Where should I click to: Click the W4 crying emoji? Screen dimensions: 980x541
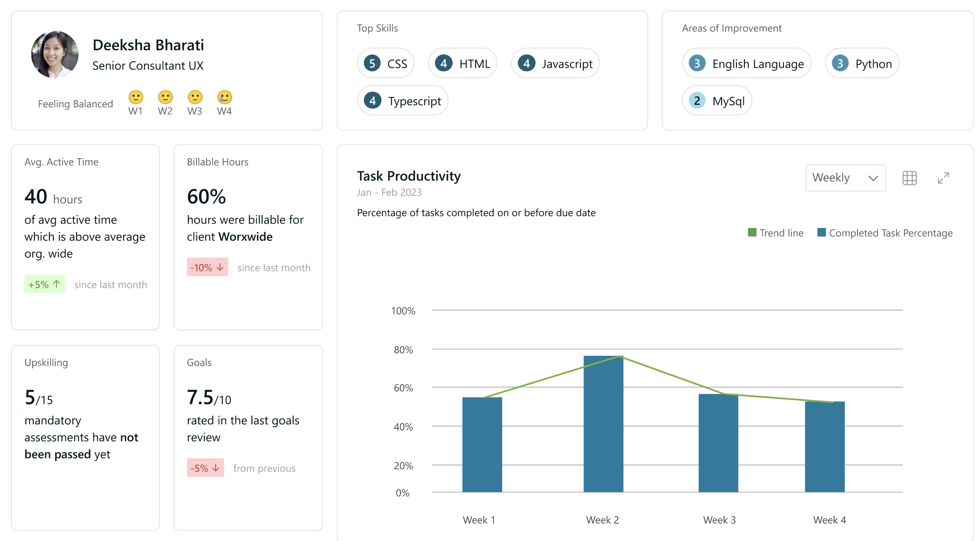(x=224, y=97)
